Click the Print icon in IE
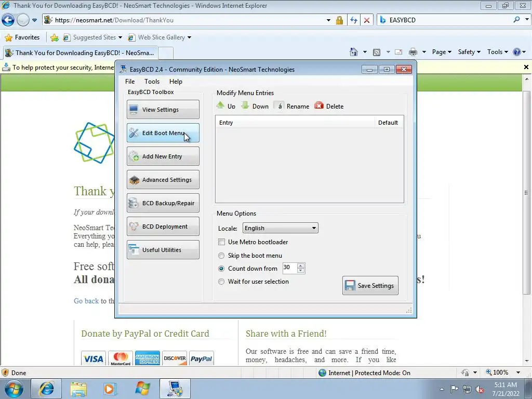The image size is (532, 399). click(413, 52)
